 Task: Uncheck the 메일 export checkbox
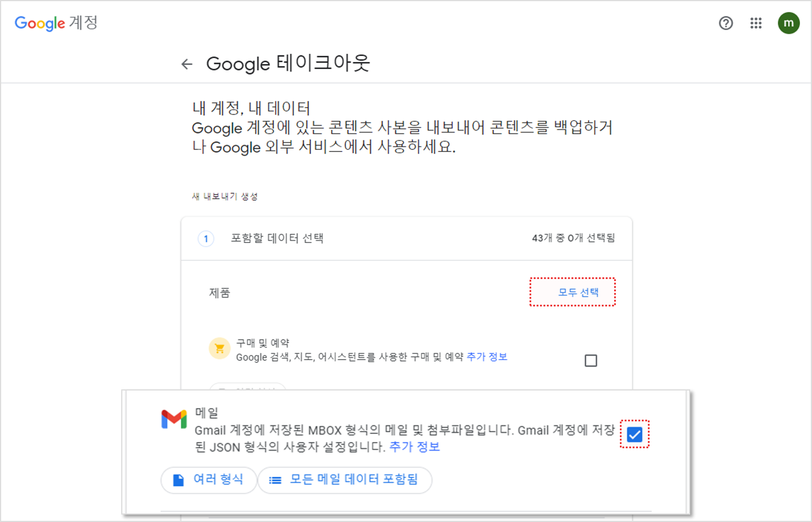[635, 435]
